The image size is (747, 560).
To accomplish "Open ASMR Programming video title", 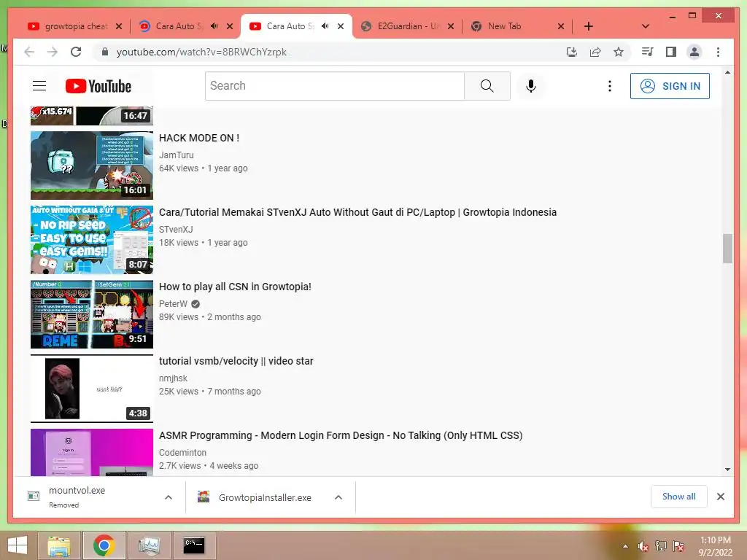I will (341, 435).
